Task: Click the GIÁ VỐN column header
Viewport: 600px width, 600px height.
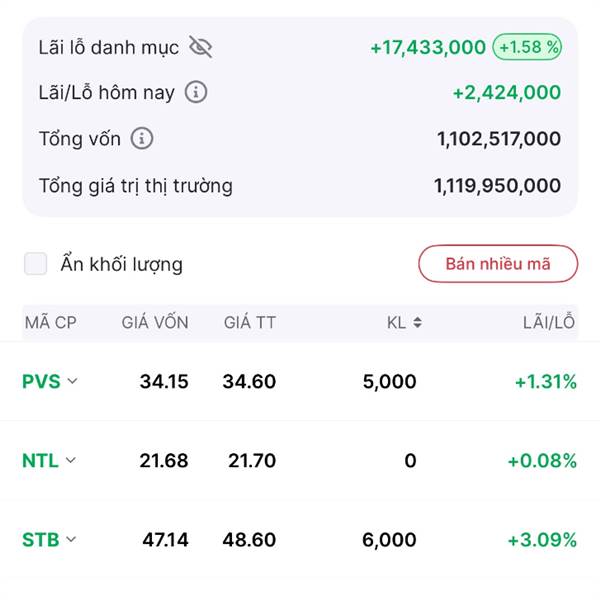Action: (155, 322)
